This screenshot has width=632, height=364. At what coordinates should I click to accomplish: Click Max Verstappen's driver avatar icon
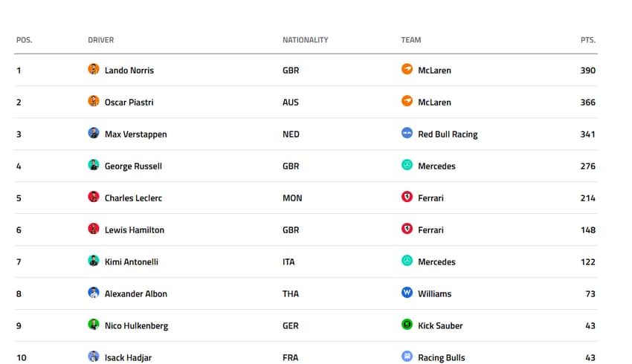point(94,134)
